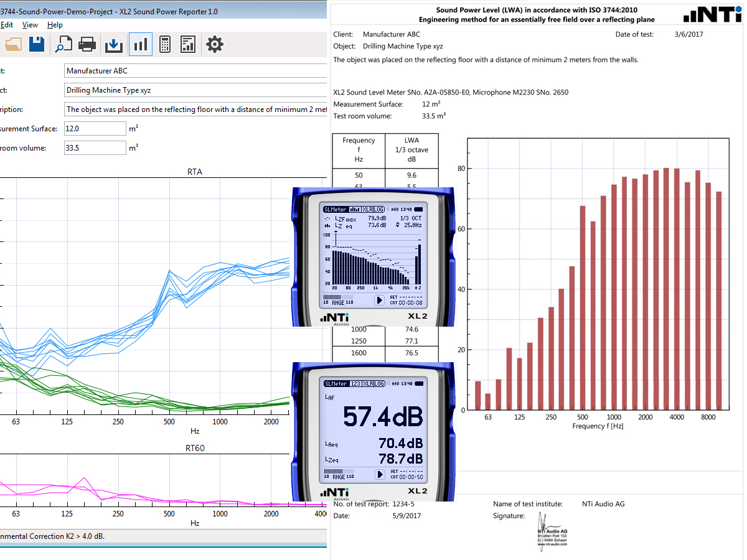Open the print preview

(63, 44)
